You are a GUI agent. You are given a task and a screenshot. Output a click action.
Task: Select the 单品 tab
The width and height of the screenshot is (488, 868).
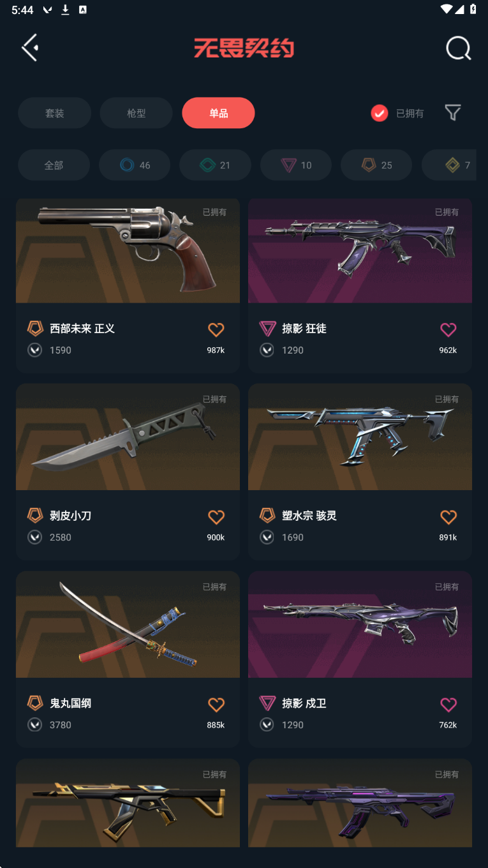click(x=218, y=113)
